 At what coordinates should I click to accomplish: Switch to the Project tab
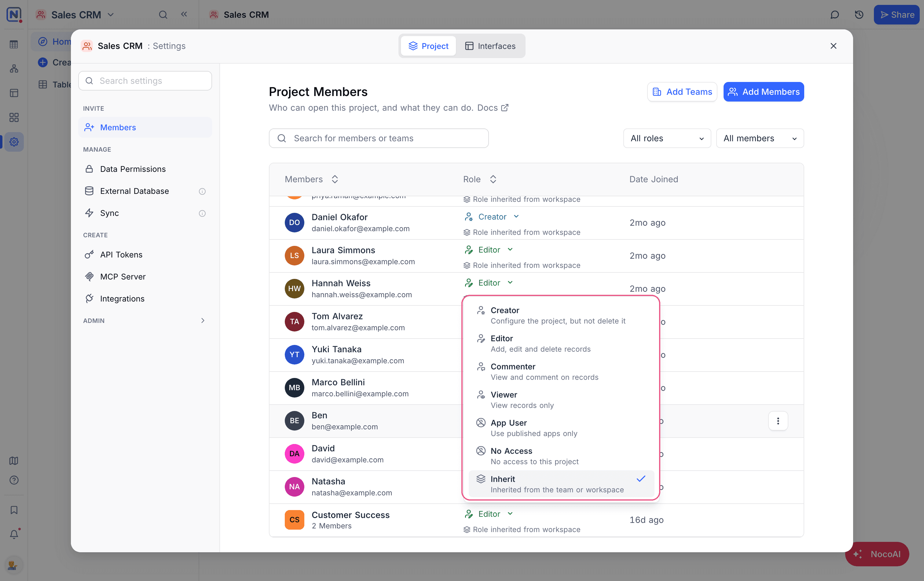pos(428,46)
